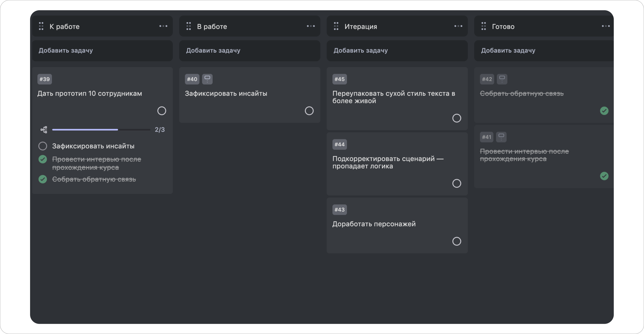Screen dimensions: 644x334
Task: Click subtask tree icon in card #39
Action: pyautogui.click(x=44, y=130)
